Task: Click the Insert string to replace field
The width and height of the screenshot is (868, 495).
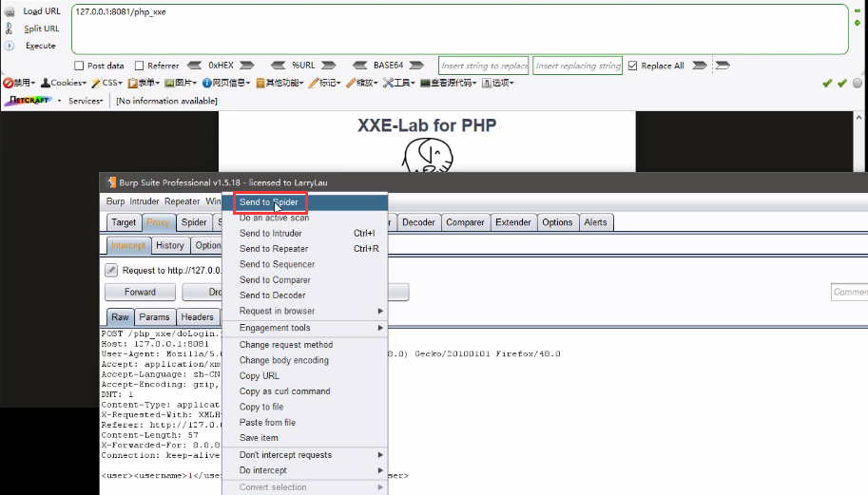Action: (x=484, y=66)
